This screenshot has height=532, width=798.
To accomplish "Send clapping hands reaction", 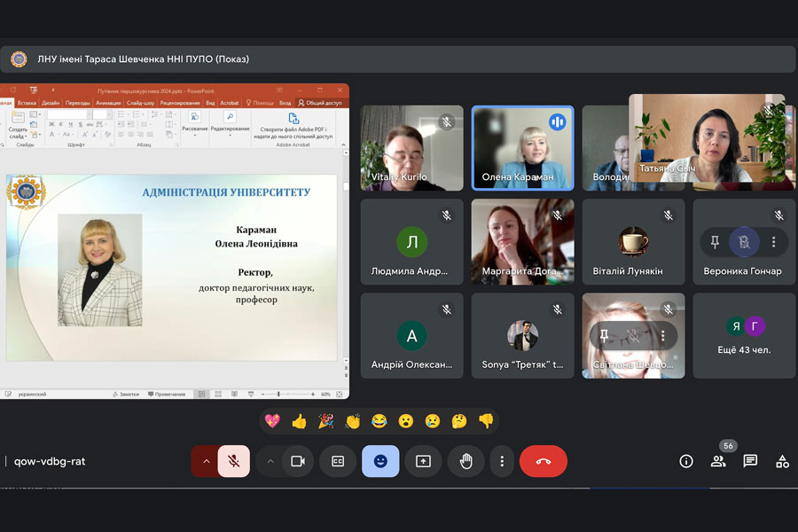I will (x=353, y=421).
